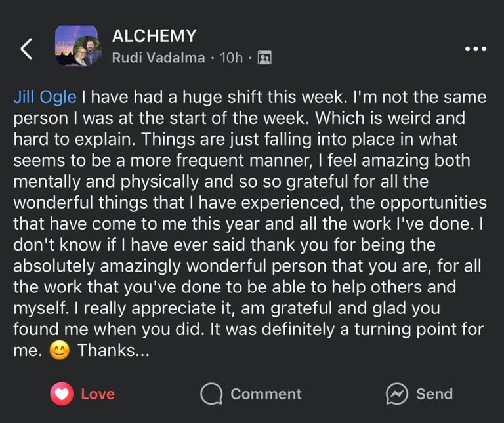Open the ALCHEMY group page title
504x423 pixels.
coord(154,35)
